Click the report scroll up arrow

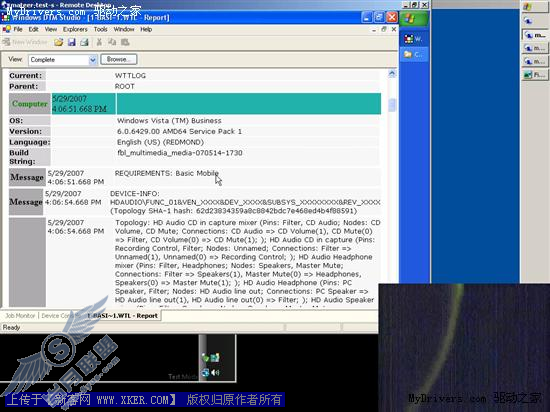pyautogui.click(x=392, y=74)
